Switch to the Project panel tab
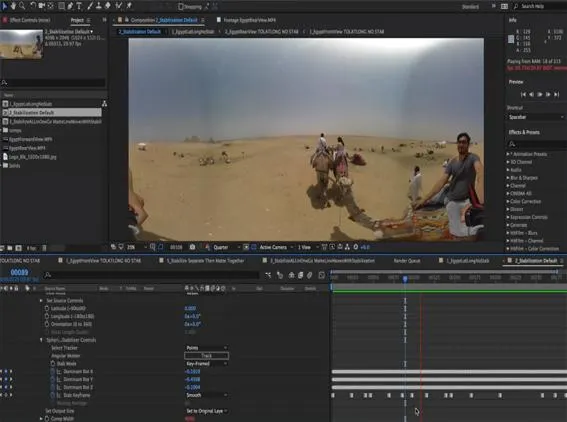 pos(77,20)
